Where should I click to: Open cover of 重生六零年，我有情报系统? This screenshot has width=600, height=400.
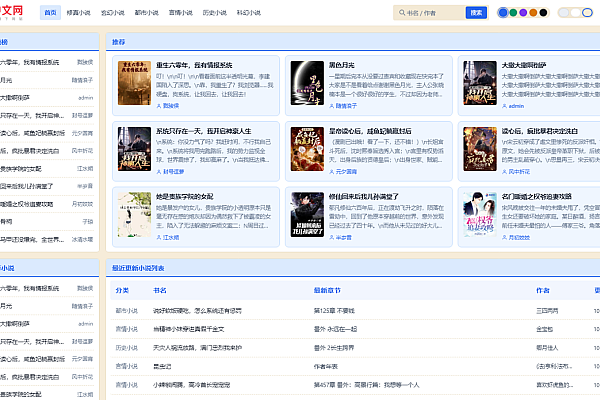(x=134, y=83)
